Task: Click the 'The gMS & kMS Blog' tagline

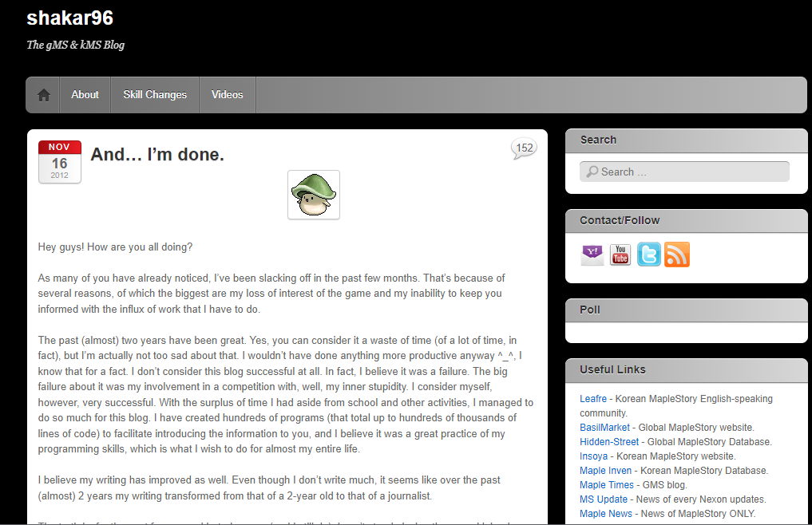Action: pyautogui.click(x=76, y=45)
